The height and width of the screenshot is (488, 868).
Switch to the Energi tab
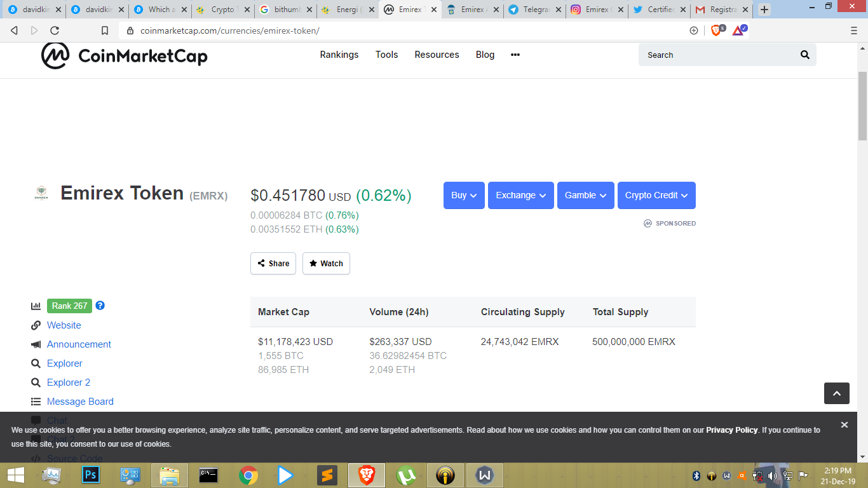pos(347,10)
